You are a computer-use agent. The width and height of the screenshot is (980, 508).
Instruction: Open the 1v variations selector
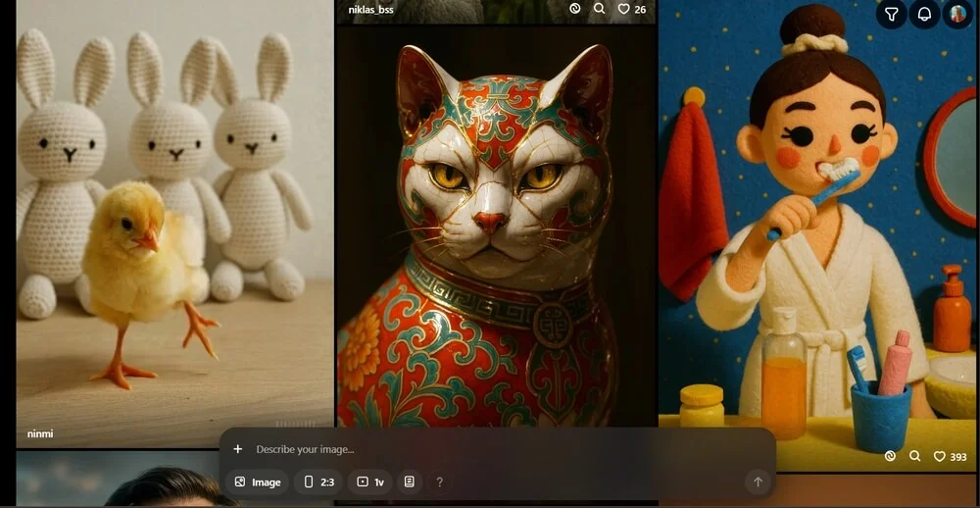tap(369, 482)
